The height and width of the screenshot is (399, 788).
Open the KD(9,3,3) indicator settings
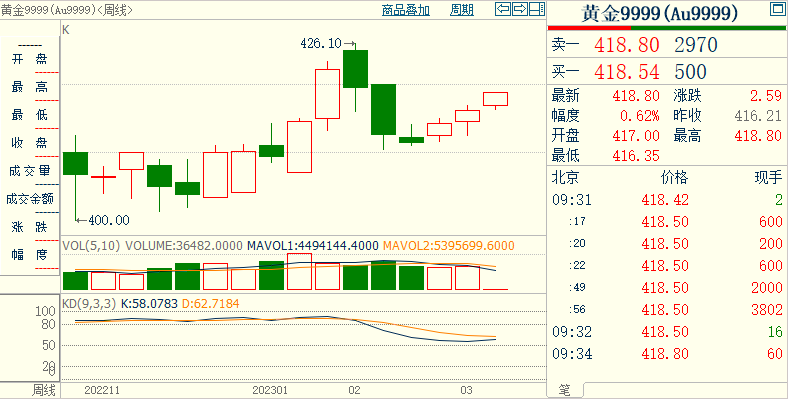89,304
